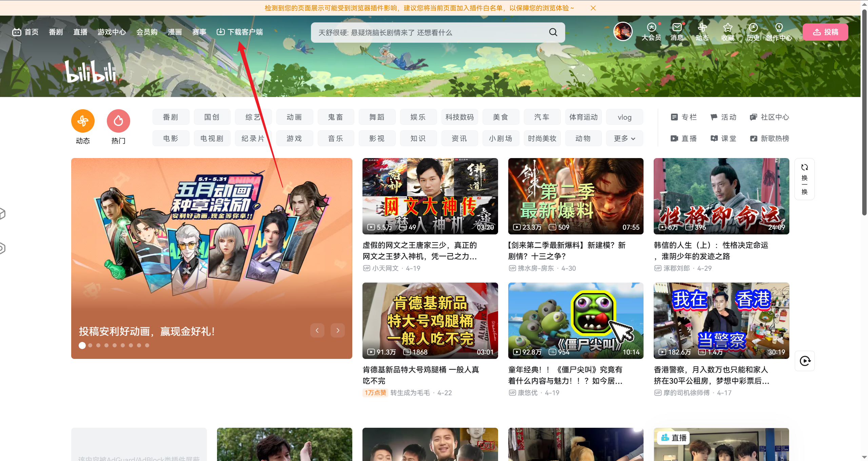868x461 pixels.
Task: Open the red 热门 flame icon
Action: tap(118, 121)
